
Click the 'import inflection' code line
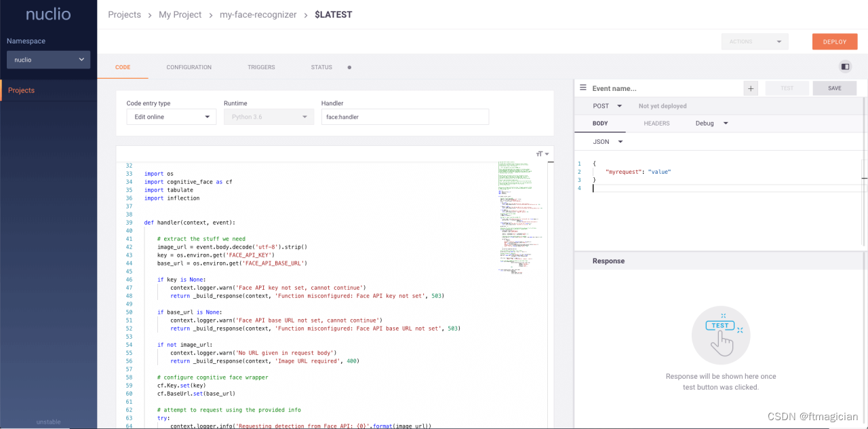click(x=172, y=198)
